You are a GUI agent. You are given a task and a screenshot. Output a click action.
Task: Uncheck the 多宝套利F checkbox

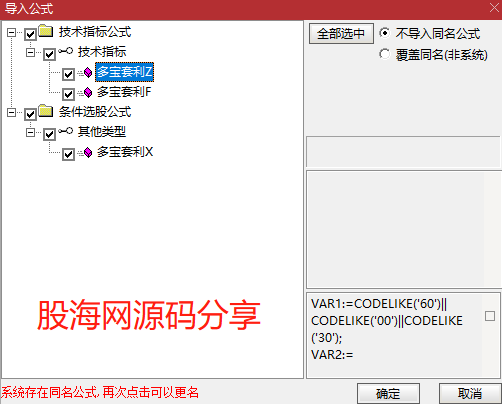68,94
